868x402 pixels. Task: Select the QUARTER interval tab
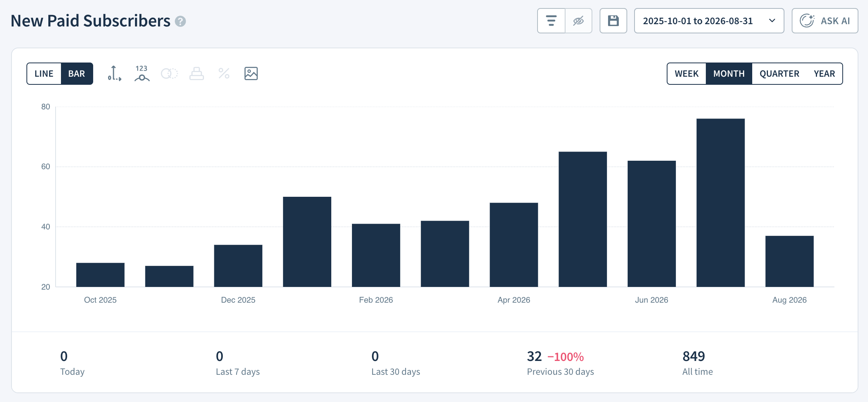pos(779,74)
